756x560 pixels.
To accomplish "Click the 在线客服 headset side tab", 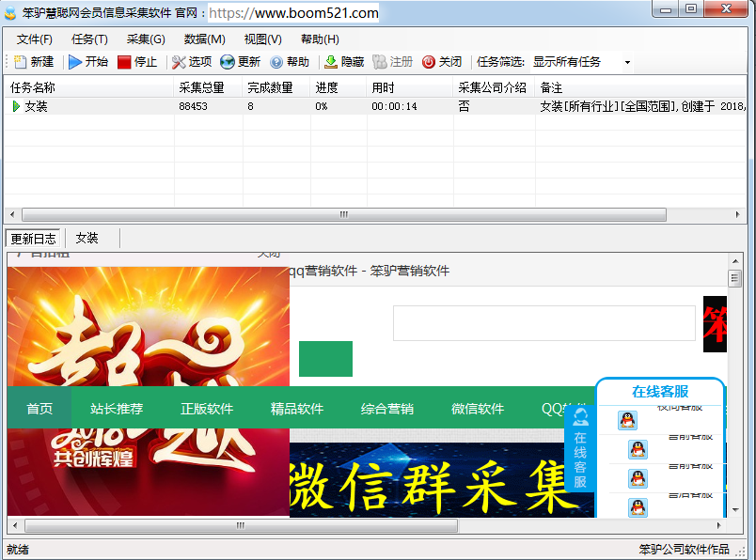I will [x=580, y=449].
